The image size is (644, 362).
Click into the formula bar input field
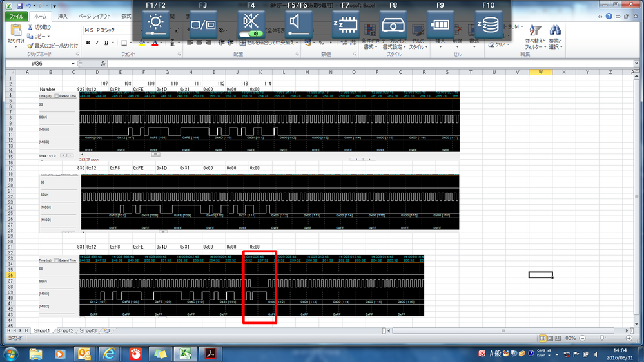pyautogui.click(x=369, y=64)
